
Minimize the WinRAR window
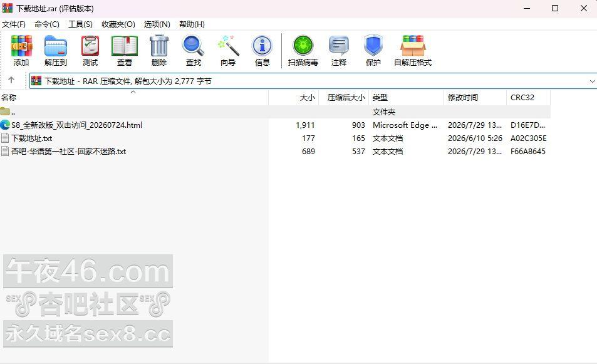tap(527, 8)
